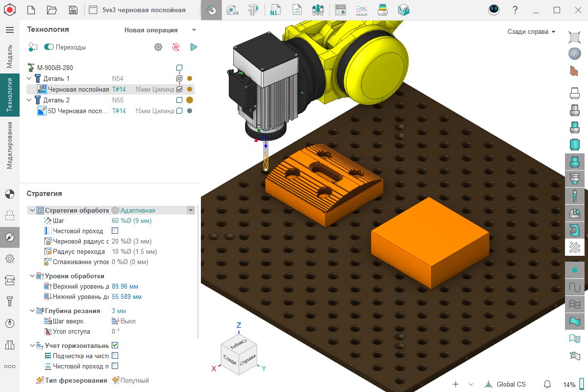Open the Сзади справа view dropdown

tap(531, 32)
